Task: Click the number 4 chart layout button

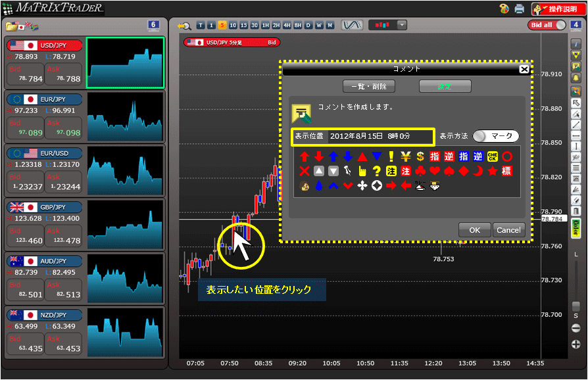Action: point(576,25)
